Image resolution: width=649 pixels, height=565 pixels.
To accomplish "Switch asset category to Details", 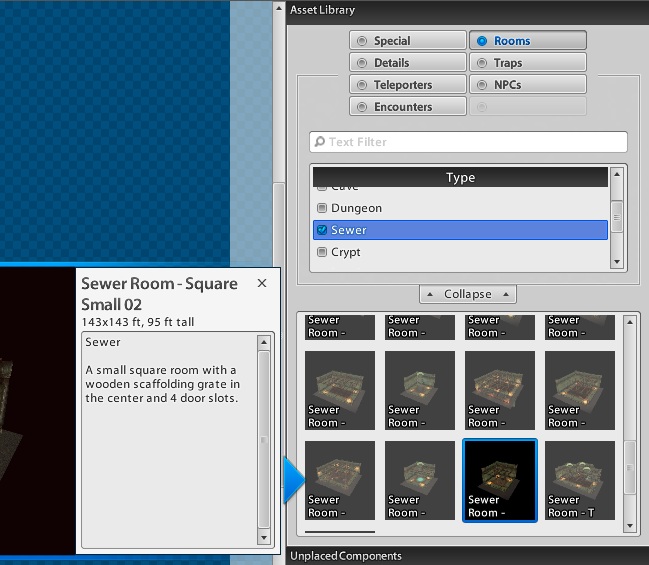I will [407, 63].
